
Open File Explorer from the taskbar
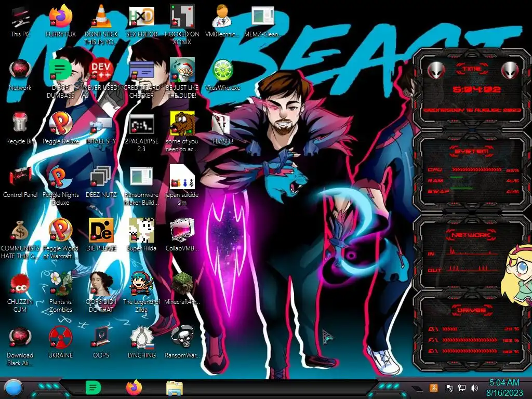point(175,388)
